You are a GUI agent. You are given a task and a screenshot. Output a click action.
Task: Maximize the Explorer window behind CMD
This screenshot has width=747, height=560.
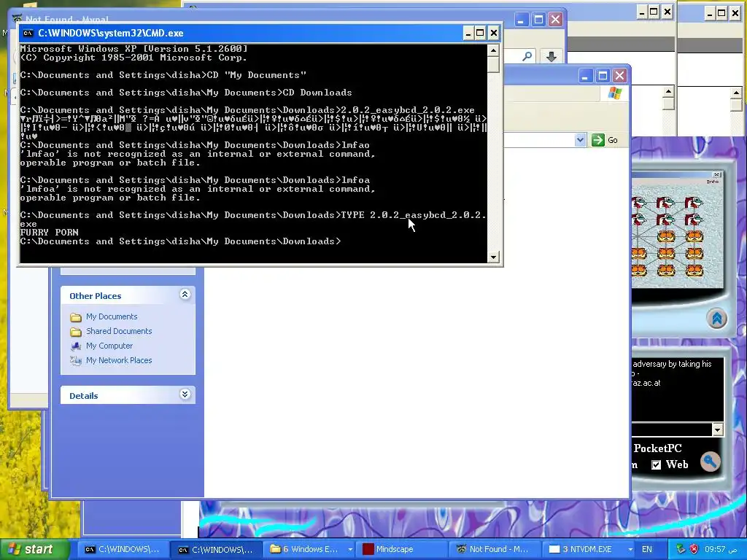(603, 76)
